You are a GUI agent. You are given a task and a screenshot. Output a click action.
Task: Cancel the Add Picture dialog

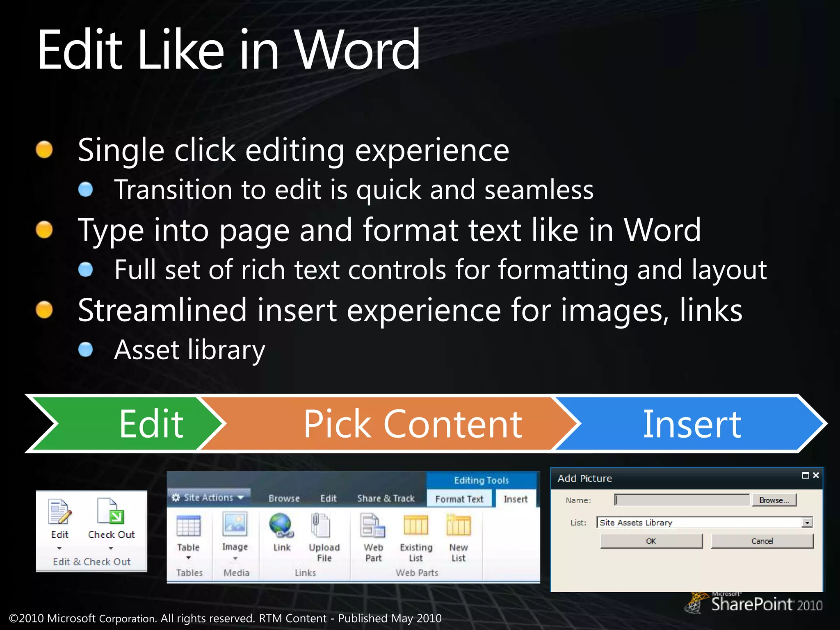(x=762, y=541)
